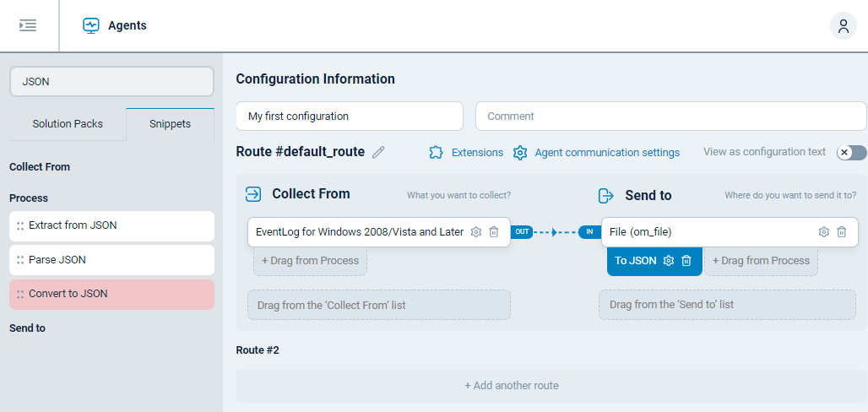Image resolution: width=868 pixels, height=412 pixels.
Task: Remove the To JSON processor
Action: (x=686, y=261)
